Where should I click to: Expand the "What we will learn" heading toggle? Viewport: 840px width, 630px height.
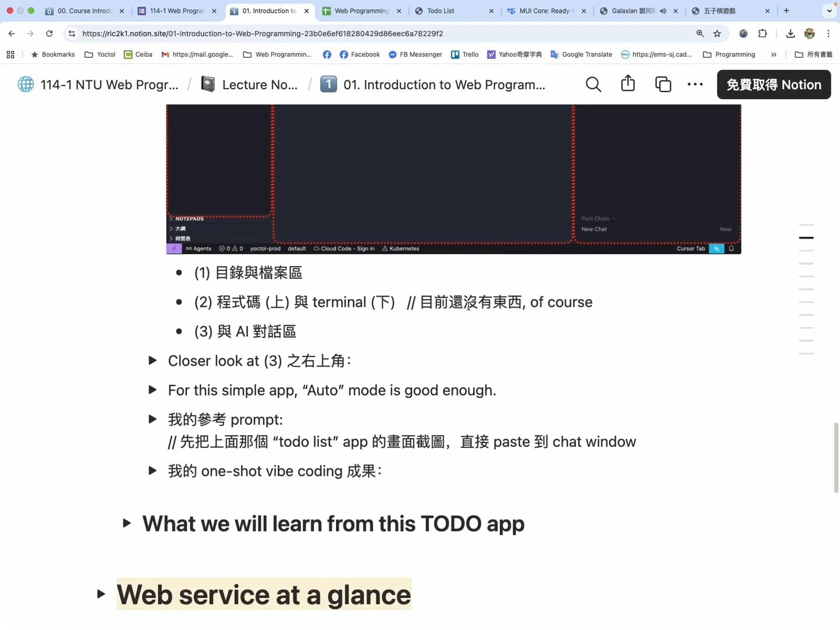click(x=127, y=523)
